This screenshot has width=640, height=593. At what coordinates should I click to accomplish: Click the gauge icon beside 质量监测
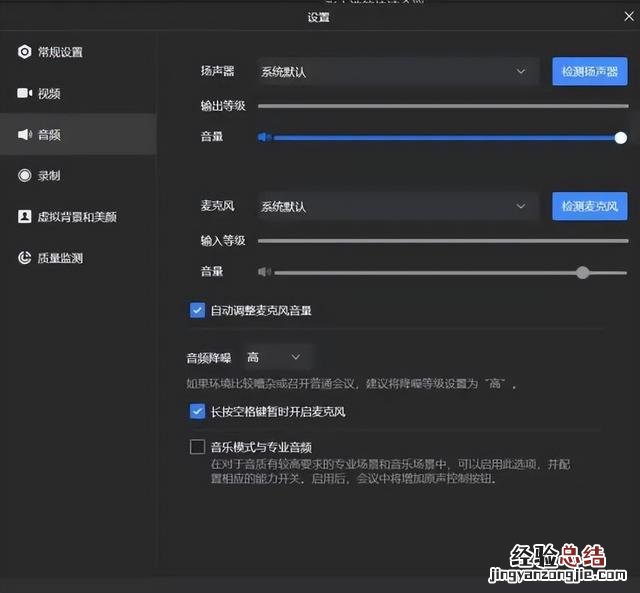click(24, 258)
